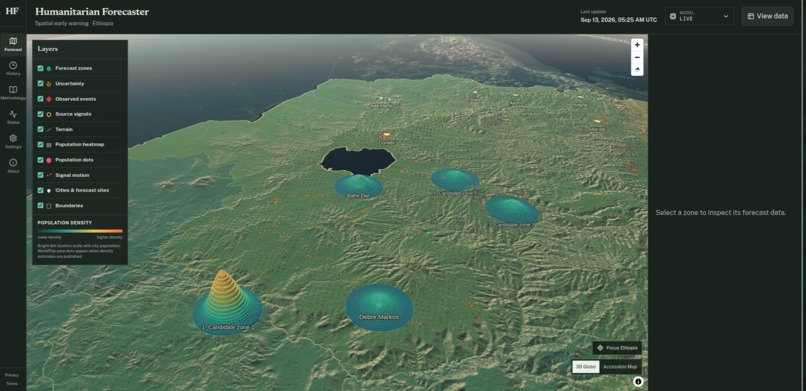Toggle Uncertainty layer checkbox
806x391 pixels.
41,83
